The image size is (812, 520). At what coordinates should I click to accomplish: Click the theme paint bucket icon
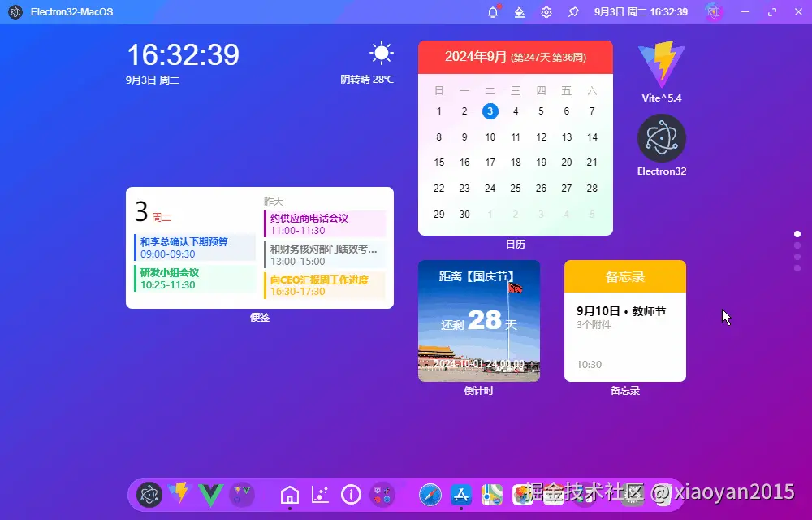(x=520, y=12)
